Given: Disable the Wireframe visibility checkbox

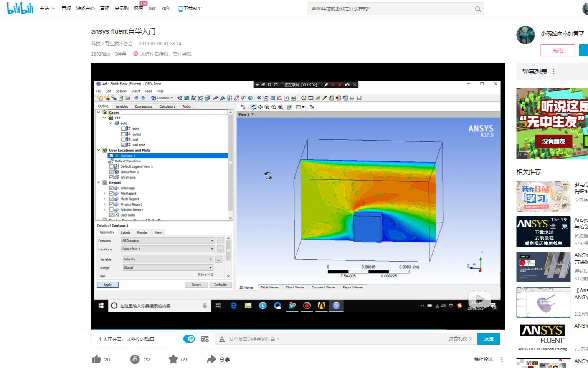Looking at the screenshot, I should (x=112, y=177).
